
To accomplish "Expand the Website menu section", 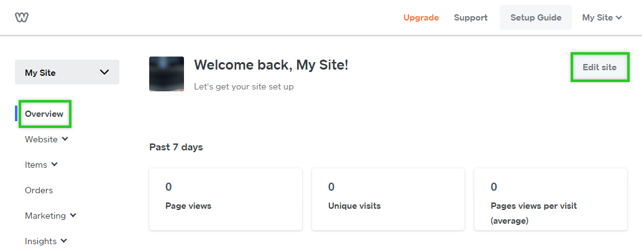I will [42, 139].
